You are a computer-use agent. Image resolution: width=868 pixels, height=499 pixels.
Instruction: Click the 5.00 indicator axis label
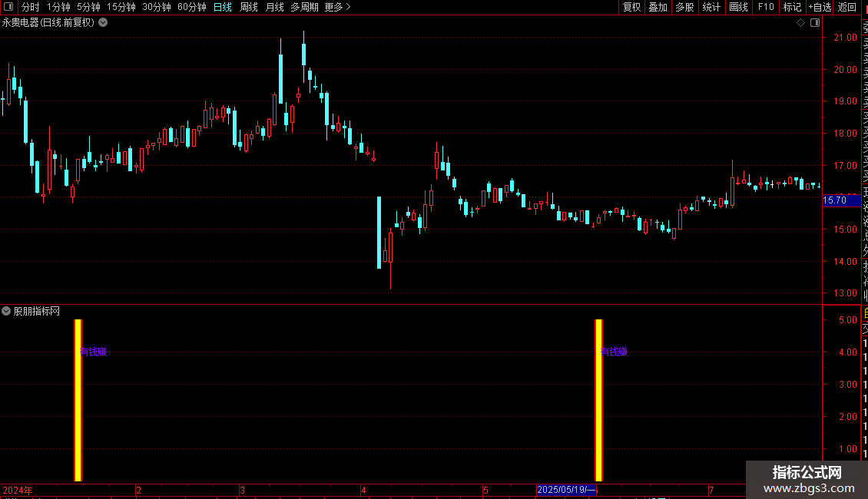point(847,320)
